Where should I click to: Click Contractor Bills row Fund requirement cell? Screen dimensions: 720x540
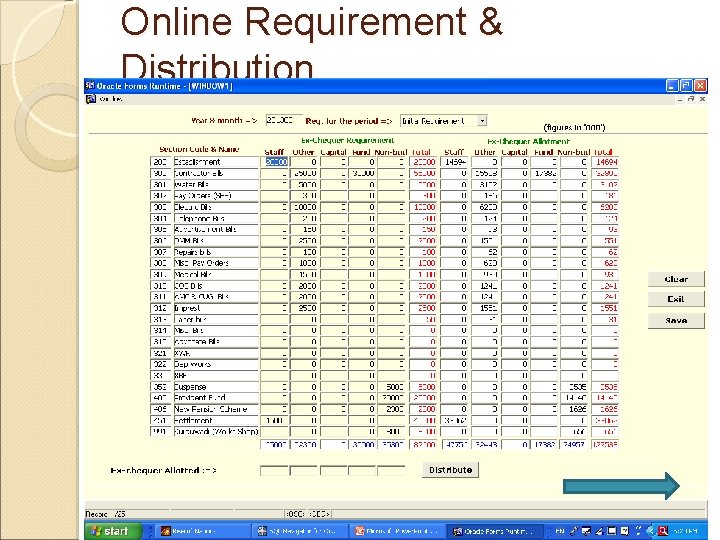[x=362, y=173]
